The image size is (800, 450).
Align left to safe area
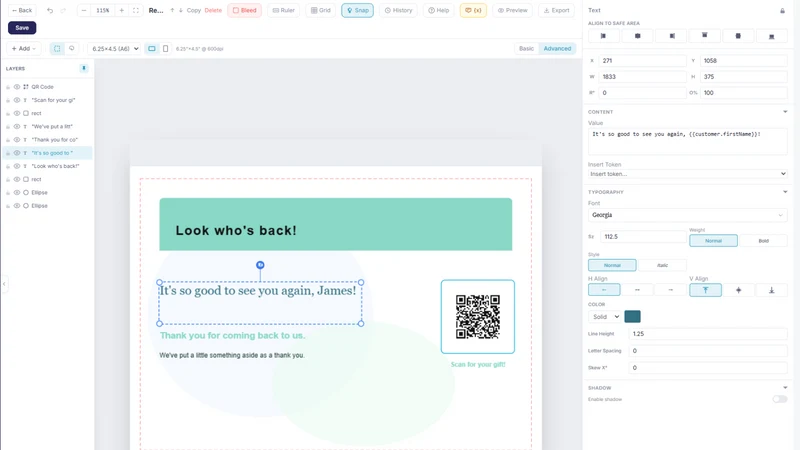(604, 36)
